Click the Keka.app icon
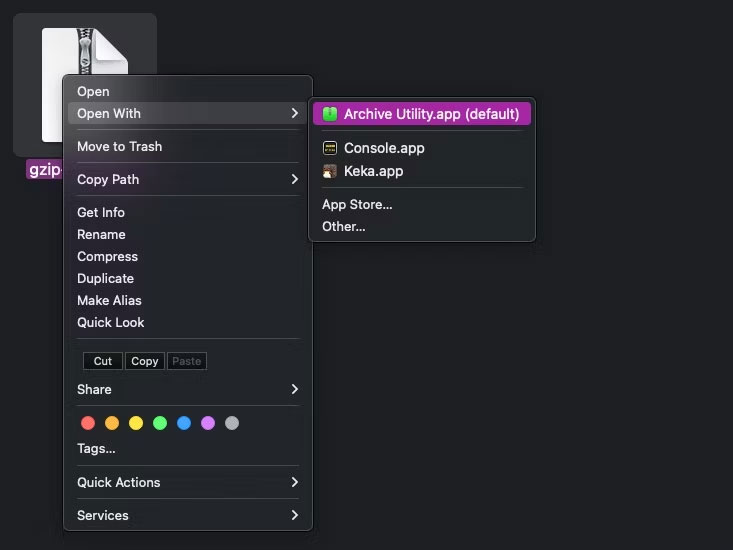The width and height of the screenshot is (733, 550). [x=330, y=171]
